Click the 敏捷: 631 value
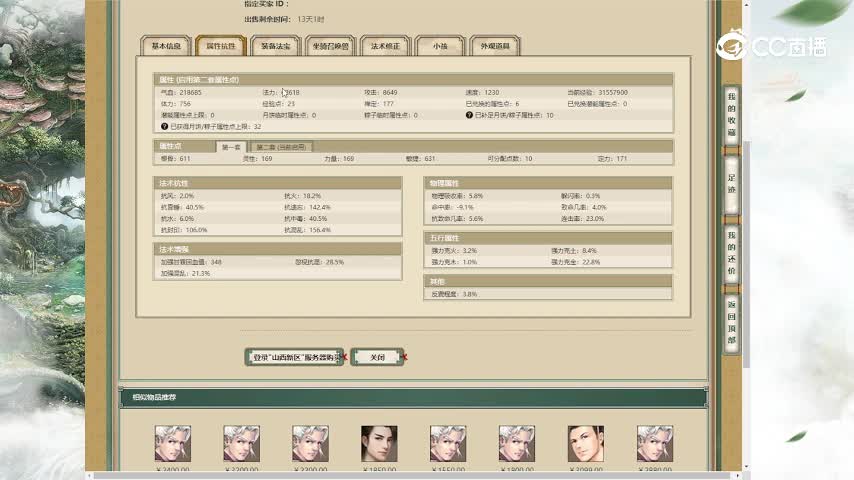This screenshot has width=854, height=480. [420, 159]
